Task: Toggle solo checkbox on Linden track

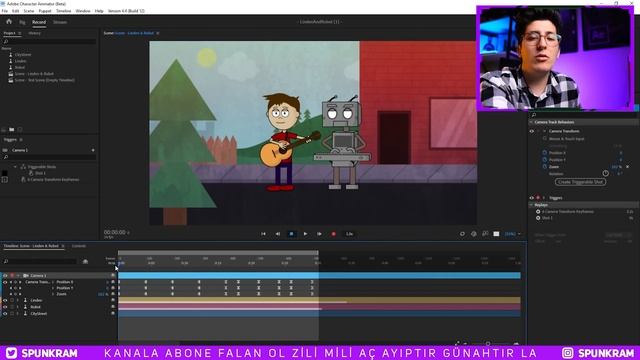Action: point(12,300)
